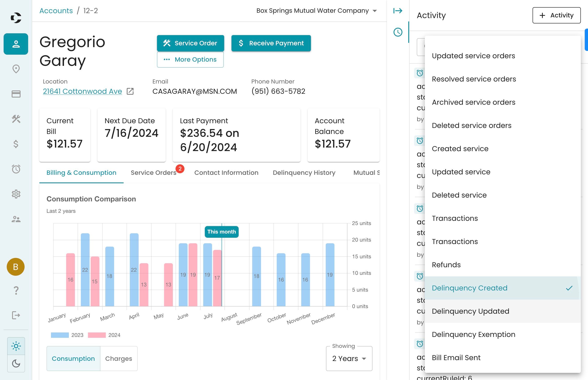Open location link external icon
Viewport: 588px width, 380px height.
click(130, 91)
